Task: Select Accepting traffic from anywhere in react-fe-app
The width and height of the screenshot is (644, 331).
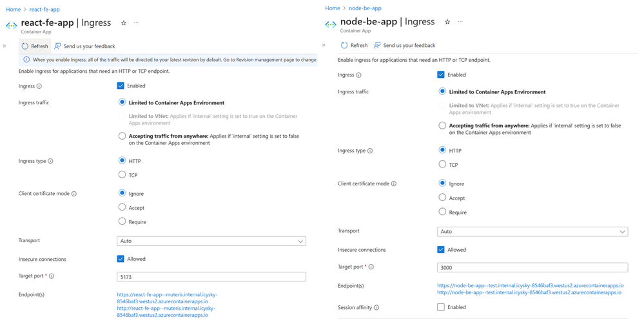Action: click(122, 136)
